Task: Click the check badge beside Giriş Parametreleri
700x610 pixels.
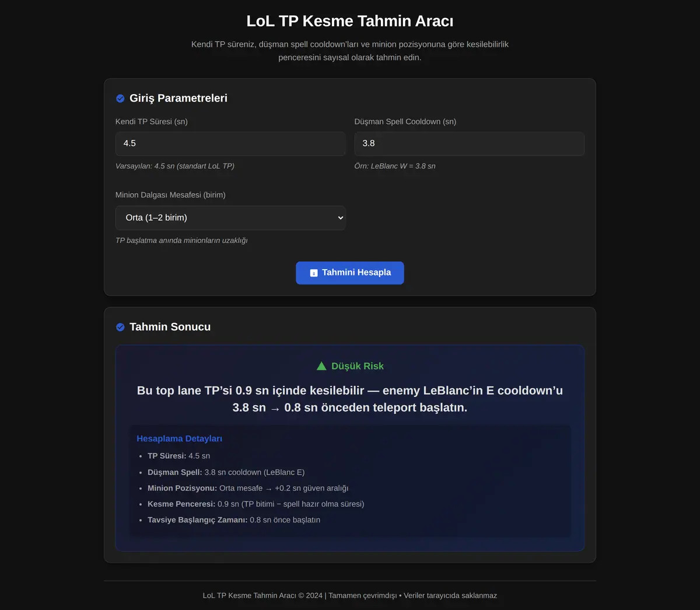Action: click(x=120, y=99)
